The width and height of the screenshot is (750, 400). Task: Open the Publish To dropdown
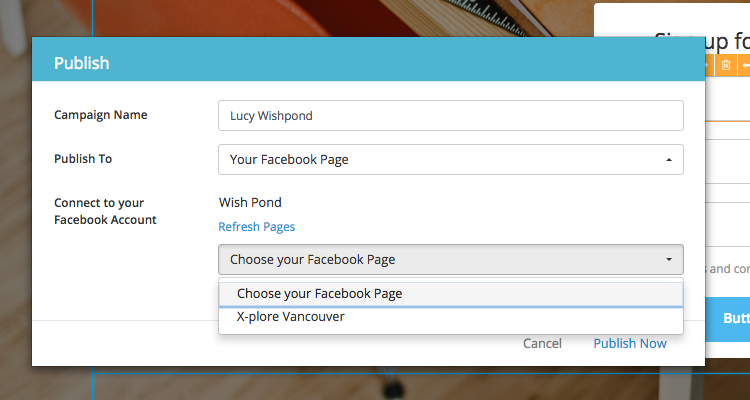click(x=451, y=159)
